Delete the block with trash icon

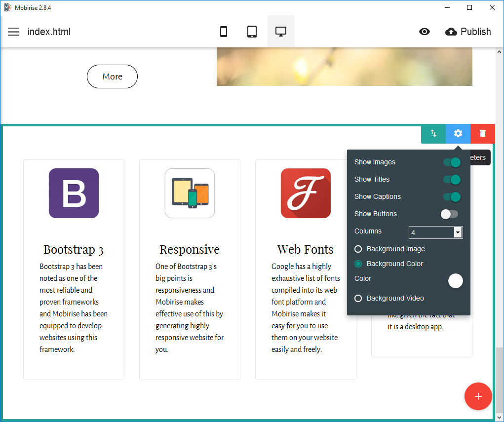coord(482,133)
